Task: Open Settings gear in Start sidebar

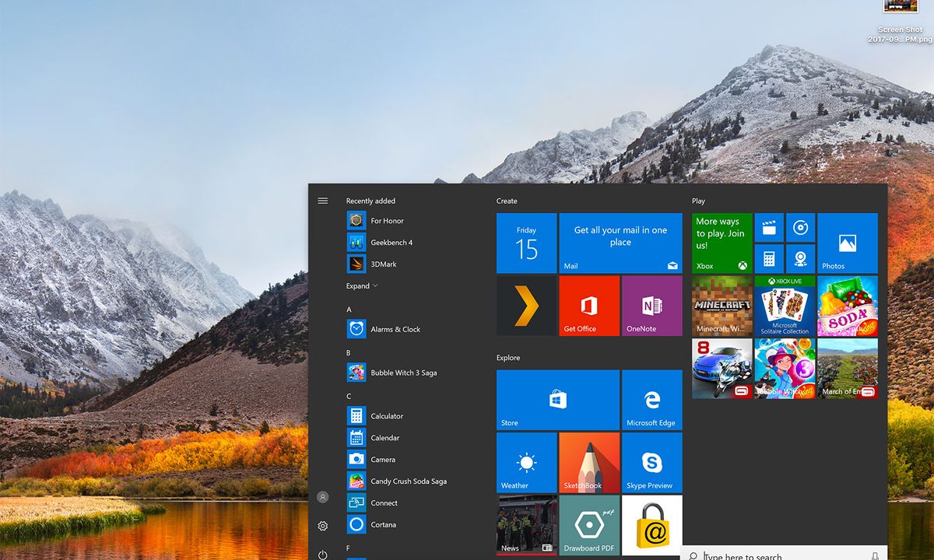Action: [323, 526]
